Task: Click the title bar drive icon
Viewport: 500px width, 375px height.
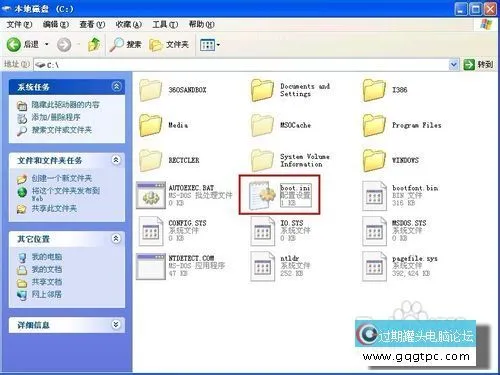Action: coord(7,9)
